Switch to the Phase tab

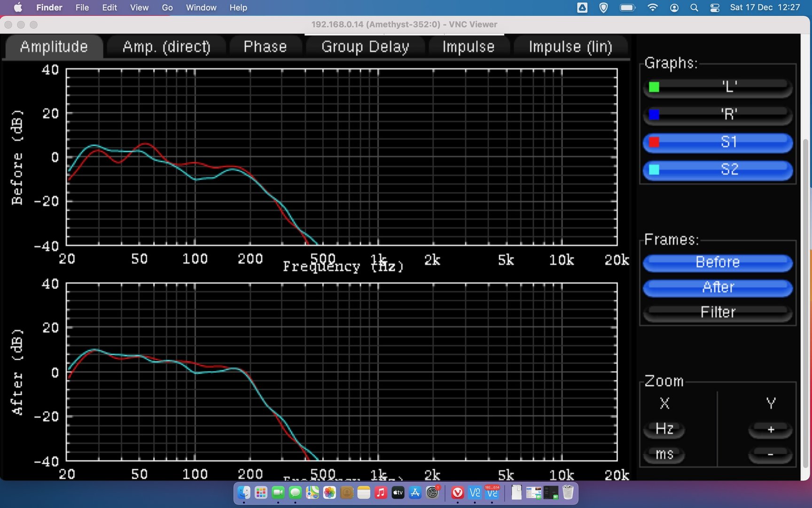pyautogui.click(x=265, y=47)
